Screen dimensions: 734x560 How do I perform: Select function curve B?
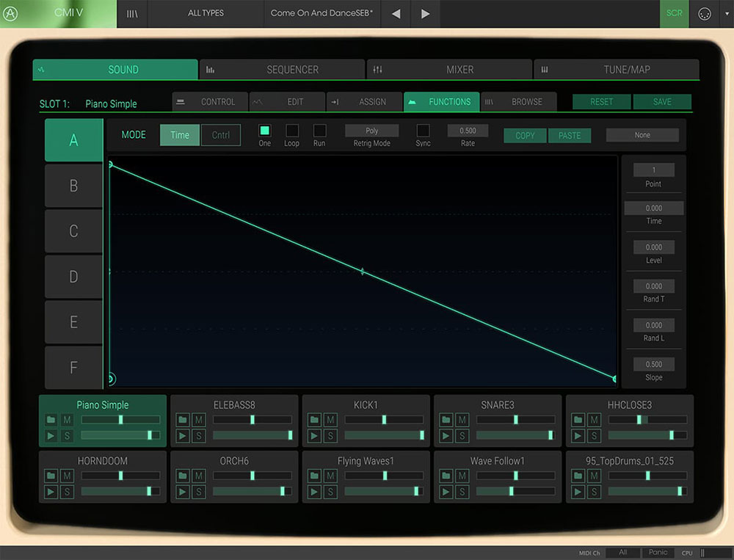73,186
